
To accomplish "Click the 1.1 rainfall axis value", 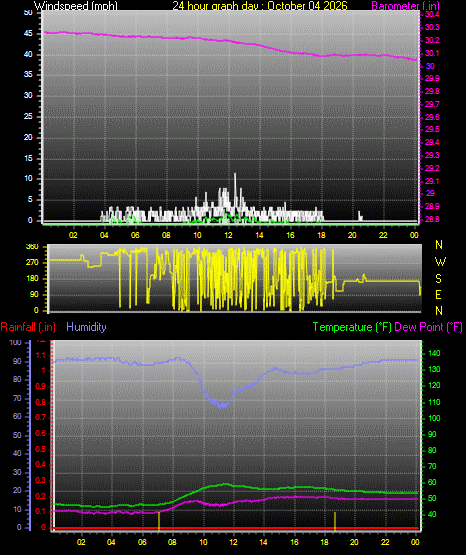I will pos(41,355).
